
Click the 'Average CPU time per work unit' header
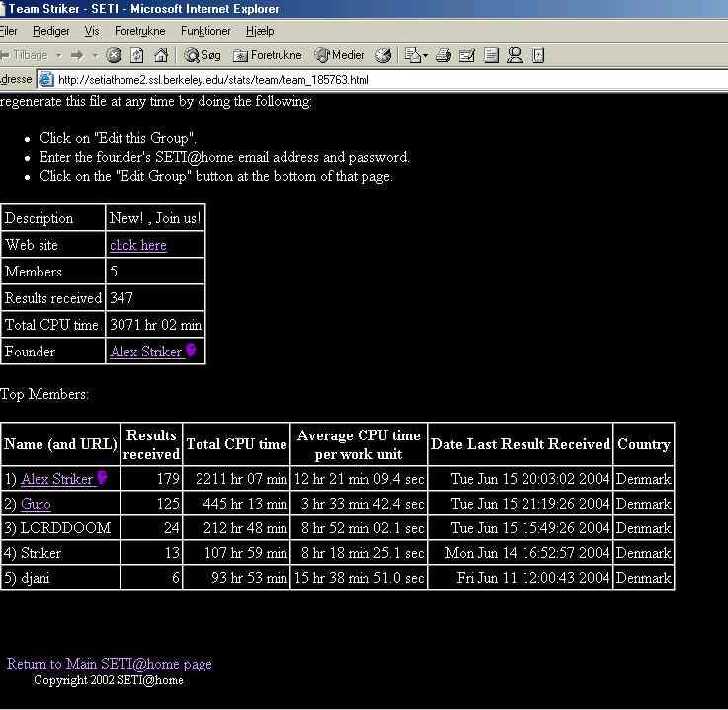(359, 444)
